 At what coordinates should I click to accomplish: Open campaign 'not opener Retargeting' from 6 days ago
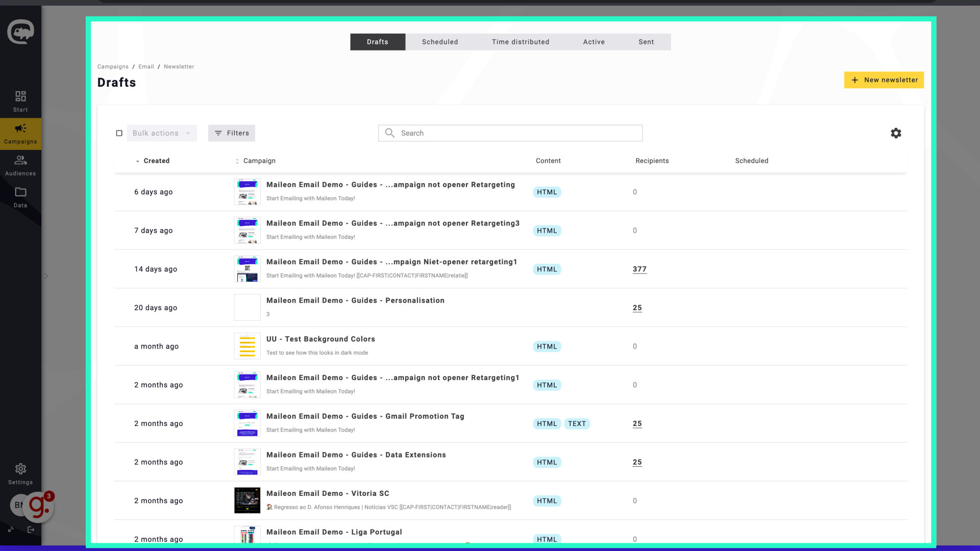tap(390, 185)
